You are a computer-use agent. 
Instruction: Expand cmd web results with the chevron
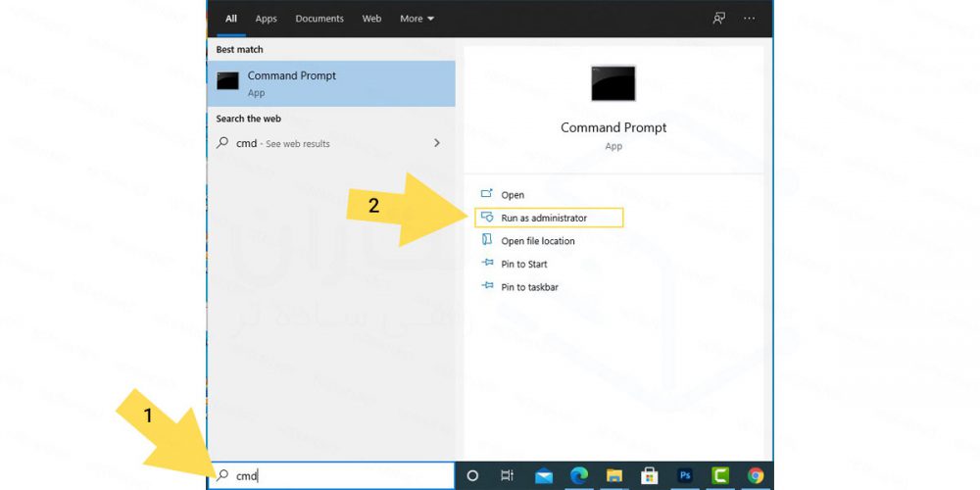click(437, 143)
